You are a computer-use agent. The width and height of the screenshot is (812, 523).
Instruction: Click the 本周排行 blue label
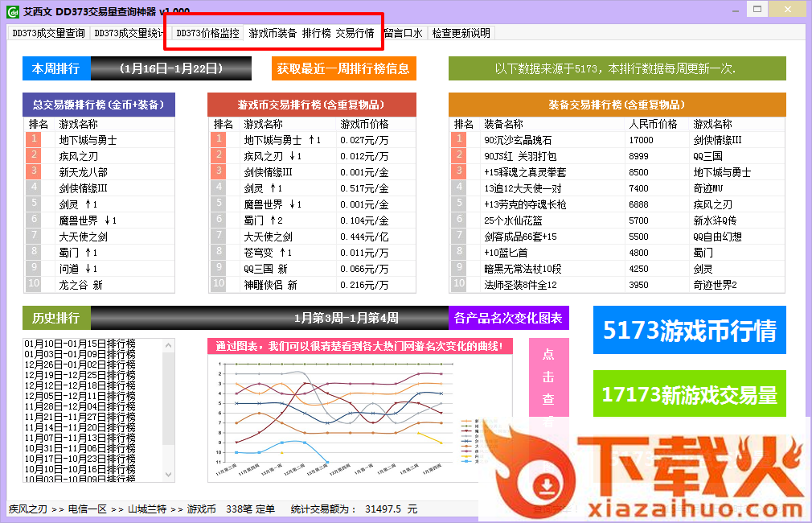coord(56,68)
